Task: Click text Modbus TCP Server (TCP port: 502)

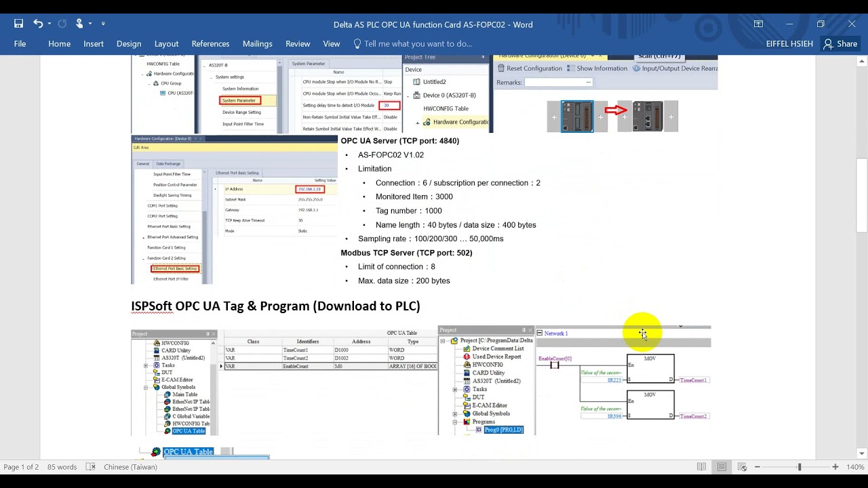Action: [x=406, y=253]
